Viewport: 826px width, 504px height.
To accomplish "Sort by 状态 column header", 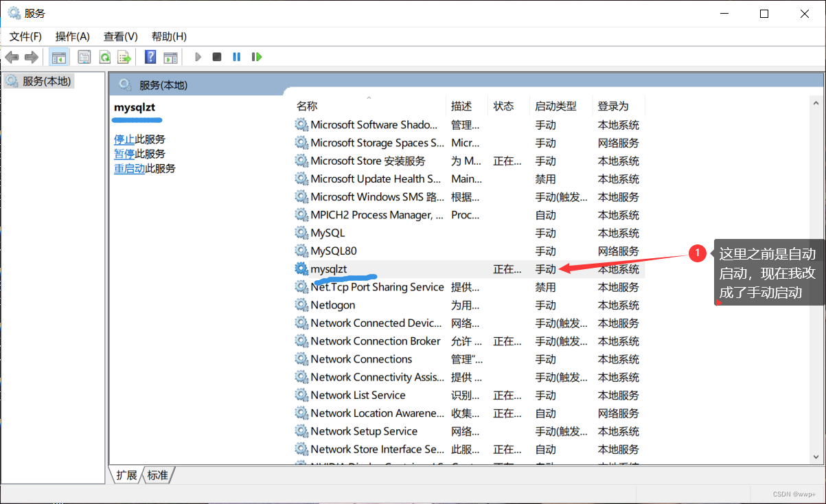I will tap(509, 106).
